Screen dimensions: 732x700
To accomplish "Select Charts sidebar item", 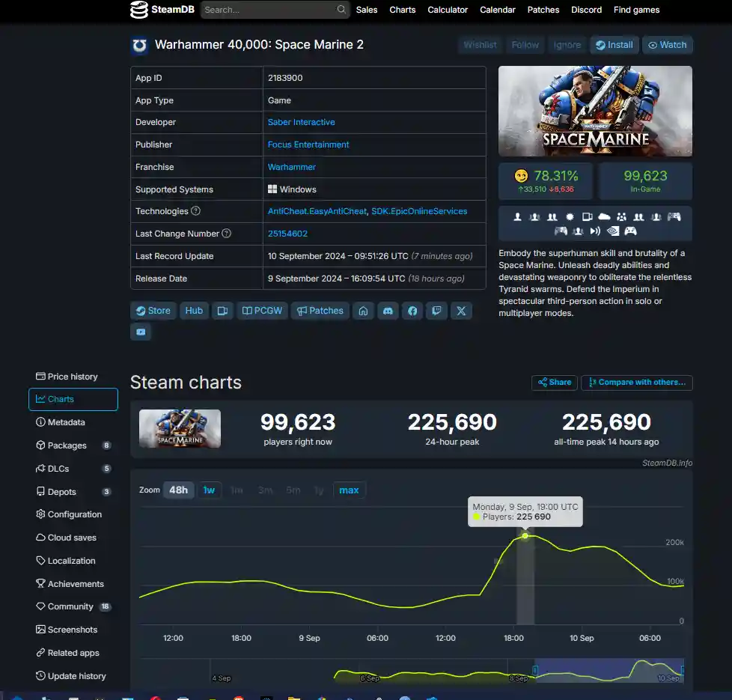I will tap(73, 399).
